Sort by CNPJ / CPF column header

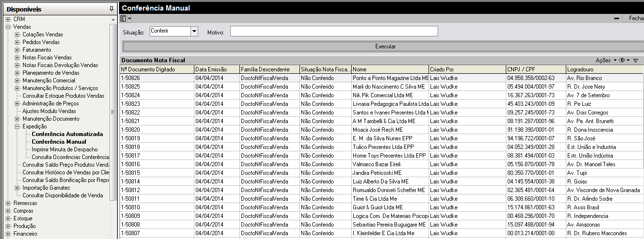(536, 69)
